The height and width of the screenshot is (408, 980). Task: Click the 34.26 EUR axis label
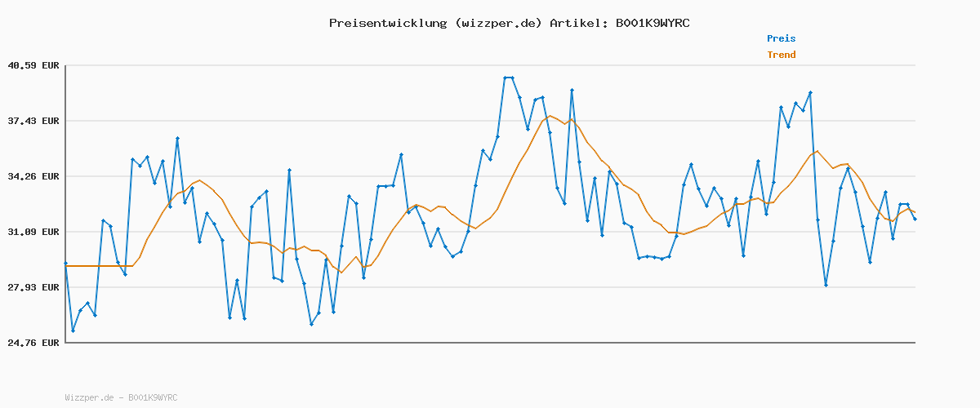33,176
